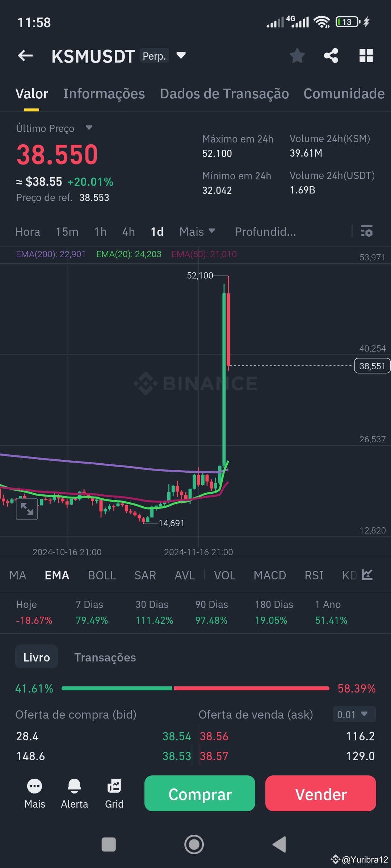This screenshot has height=868, width=391.
Task: Select the 4h timeframe
Action: 129,231
